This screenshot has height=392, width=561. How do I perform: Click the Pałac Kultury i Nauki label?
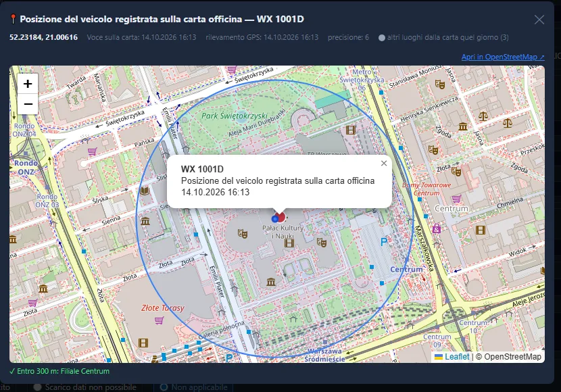coord(283,232)
